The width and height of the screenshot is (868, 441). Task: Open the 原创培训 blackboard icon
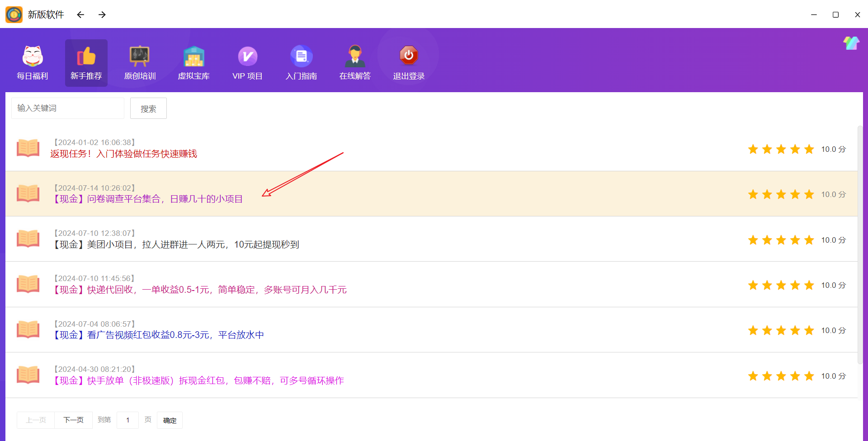click(x=140, y=56)
